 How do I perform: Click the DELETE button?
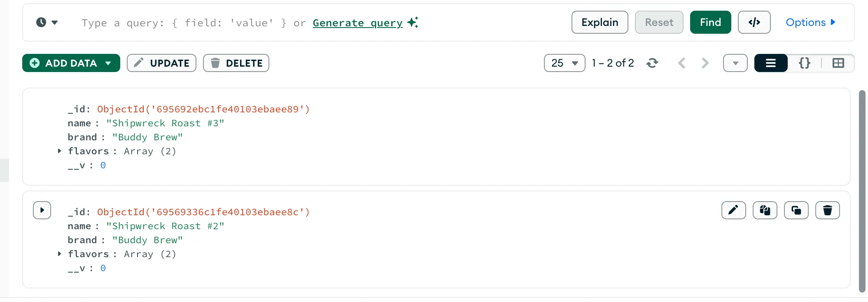point(236,63)
